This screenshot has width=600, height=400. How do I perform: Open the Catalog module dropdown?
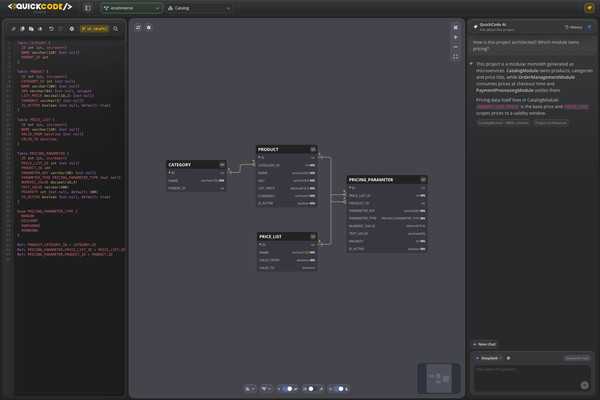click(199, 8)
